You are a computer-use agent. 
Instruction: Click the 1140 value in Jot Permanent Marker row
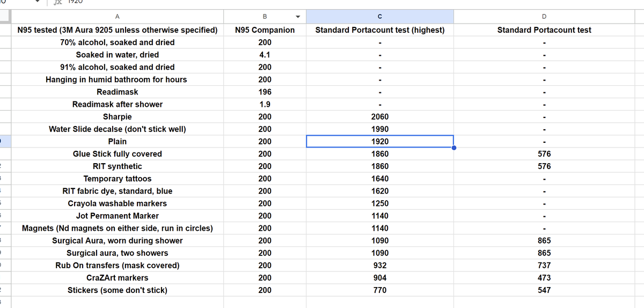click(x=380, y=216)
